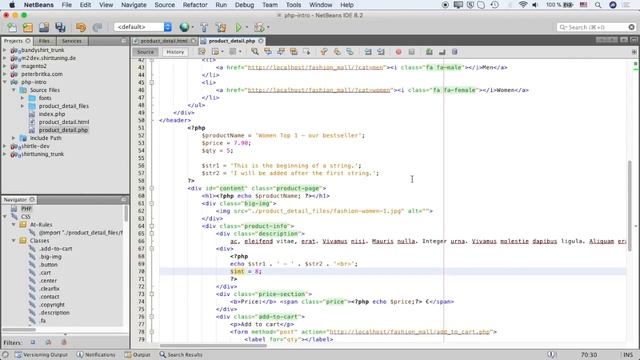This screenshot has height=360, width=640.
Task: Click the Find Selection magnifier icon
Action: 255,52
